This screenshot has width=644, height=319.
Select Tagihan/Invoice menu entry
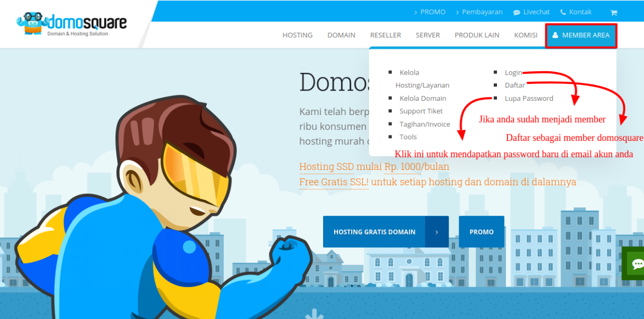click(425, 124)
